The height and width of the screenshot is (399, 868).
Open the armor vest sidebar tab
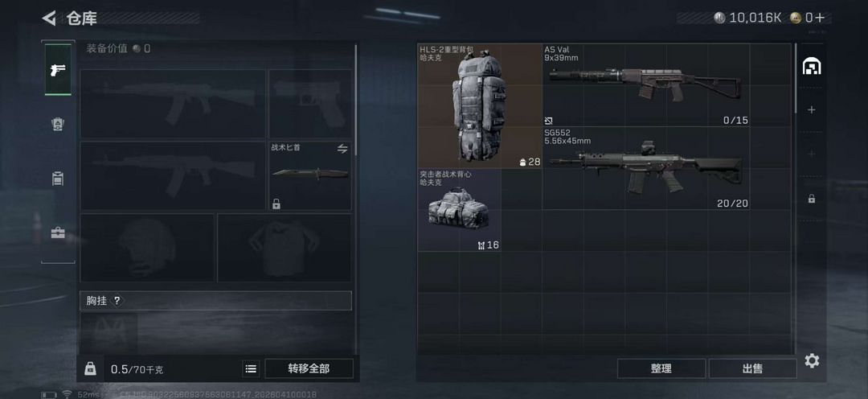(58, 124)
